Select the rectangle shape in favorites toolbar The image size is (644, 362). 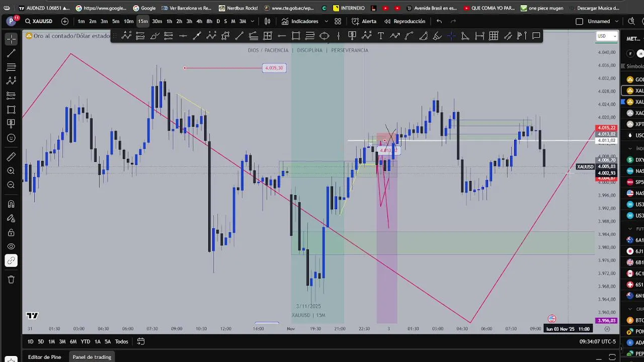pos(296,36)
